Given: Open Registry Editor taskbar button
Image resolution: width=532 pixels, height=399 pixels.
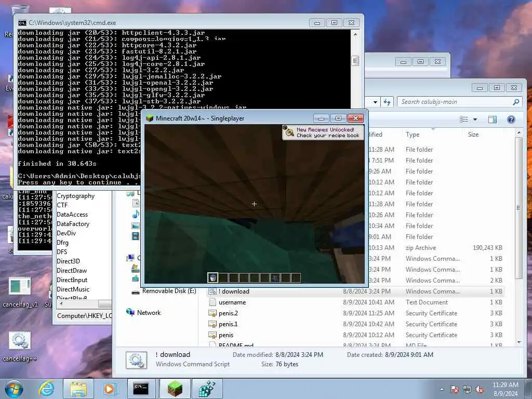Looking at the screenshot, I should (207, 389).
